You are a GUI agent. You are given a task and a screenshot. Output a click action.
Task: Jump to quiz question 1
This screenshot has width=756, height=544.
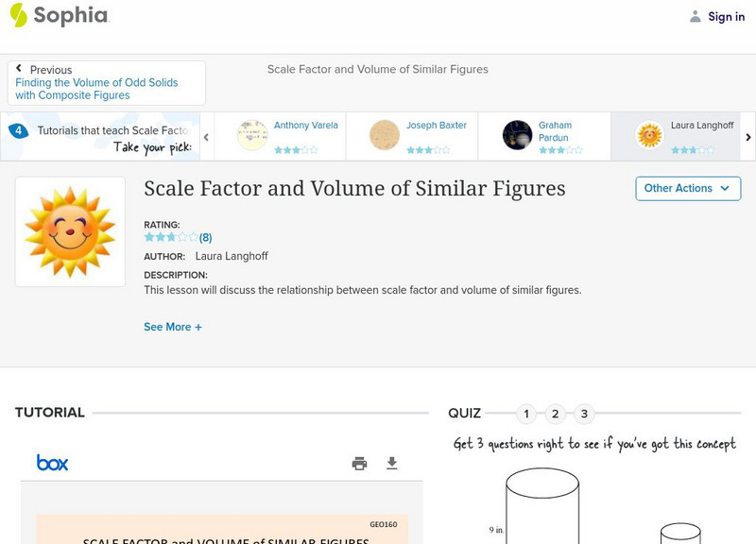pos(526,414)
